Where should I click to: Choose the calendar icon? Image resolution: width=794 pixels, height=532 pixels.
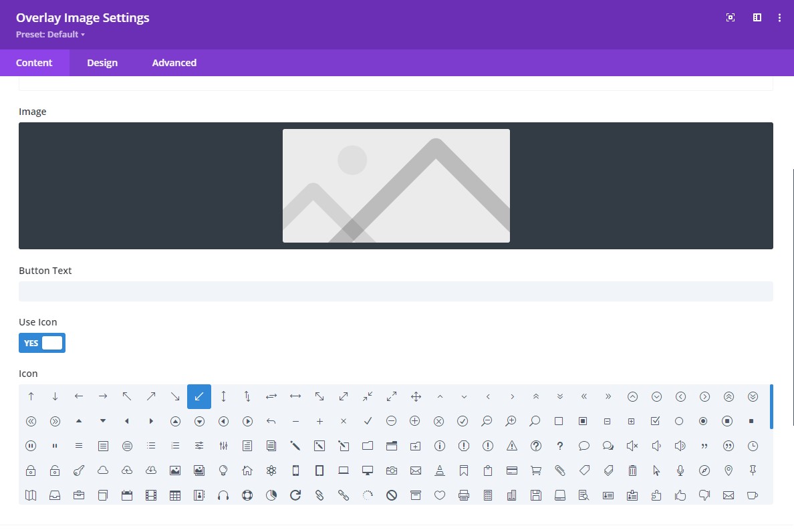click(x=127, y=495)
